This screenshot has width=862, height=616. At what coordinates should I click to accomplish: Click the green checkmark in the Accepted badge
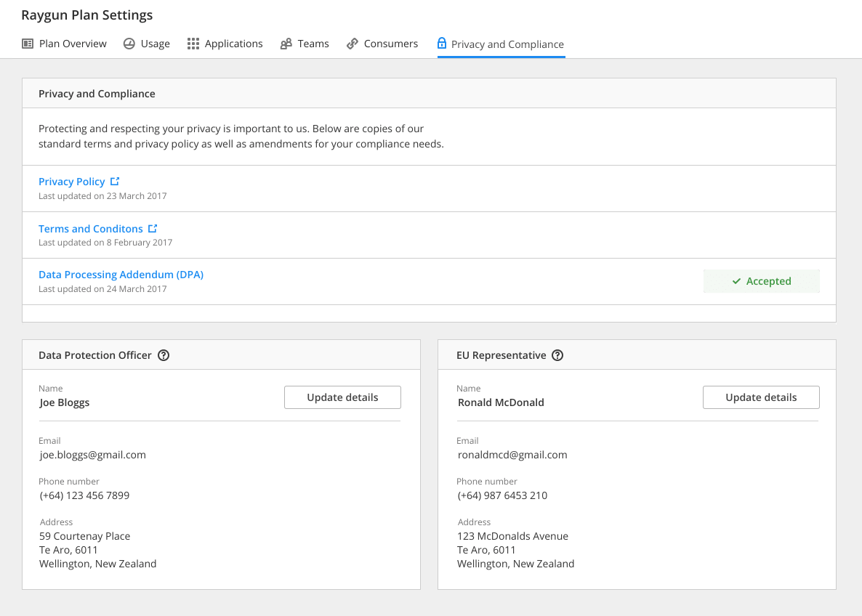pos(736,281)
